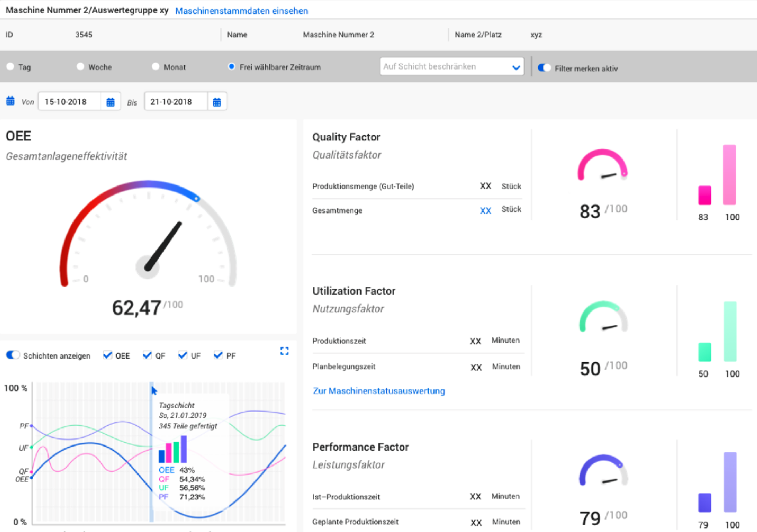Viewport: 757px width, 532px height.
Task: Click the Ist-Produktionszeit label
Action: (x=346, y=497)
